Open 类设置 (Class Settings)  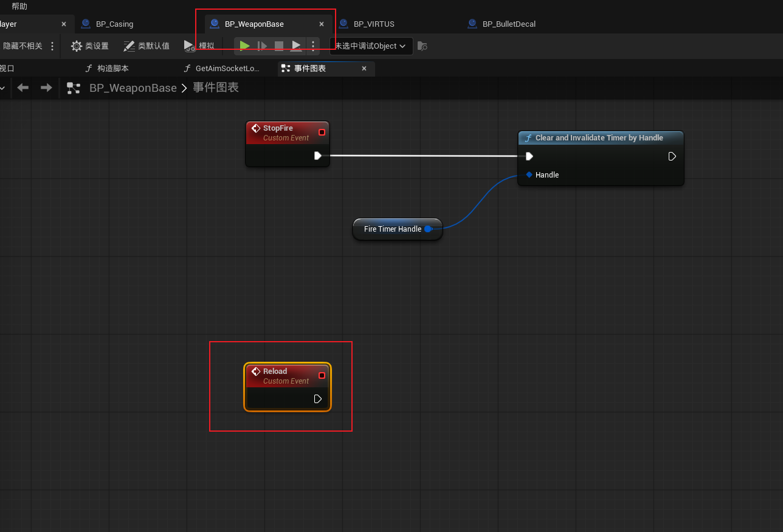point(90,46)
